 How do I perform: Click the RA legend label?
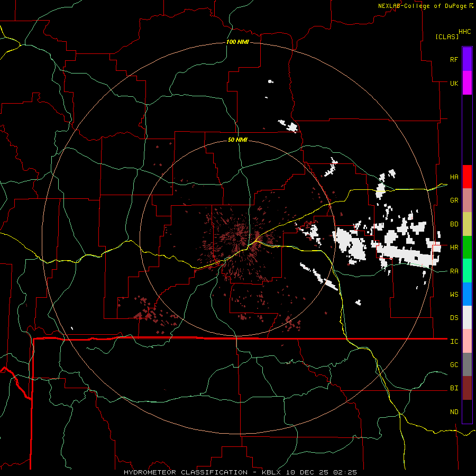[x=454, y=271]
